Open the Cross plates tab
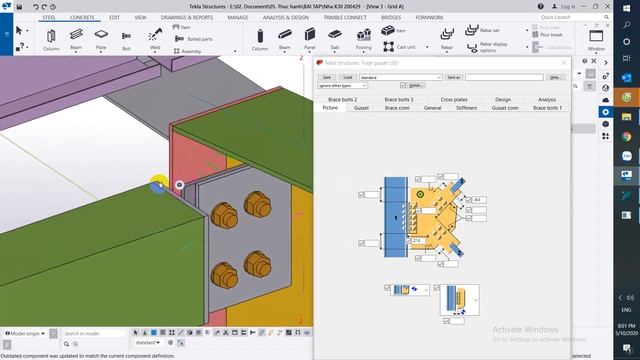 click(x=454, y=99)
